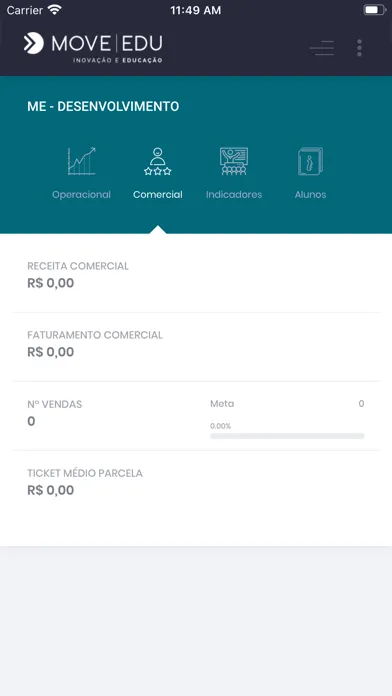
Task: Tap the battery icon in status bar
Action: (x=375, y=10)
